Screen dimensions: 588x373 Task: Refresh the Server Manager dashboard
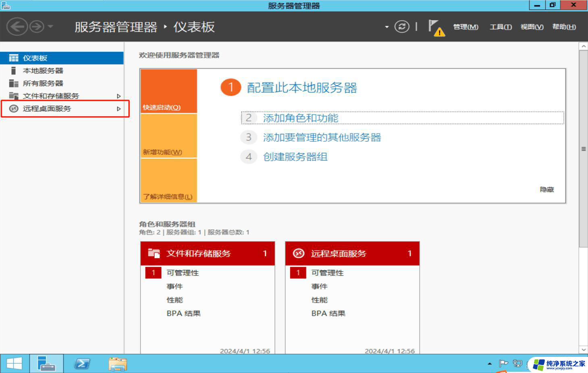tap(402, 27)
